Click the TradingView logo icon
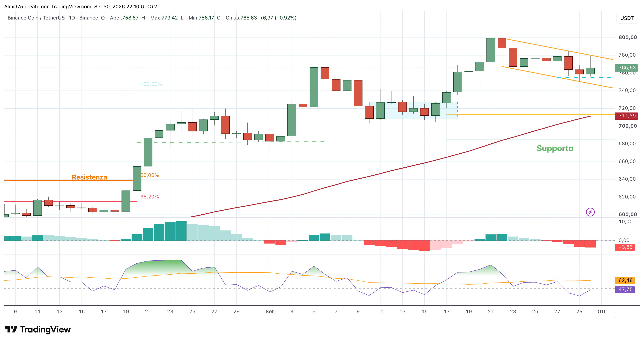This screenshot has width=644, height=342. click(11, 329)
